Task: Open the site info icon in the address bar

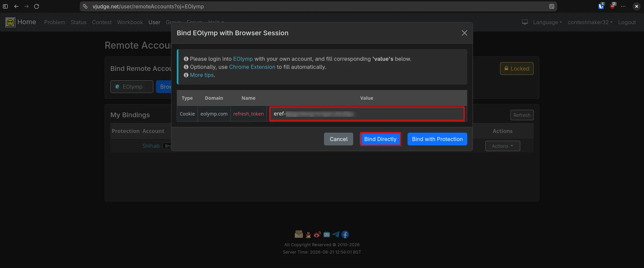Action: click(85, 6)
